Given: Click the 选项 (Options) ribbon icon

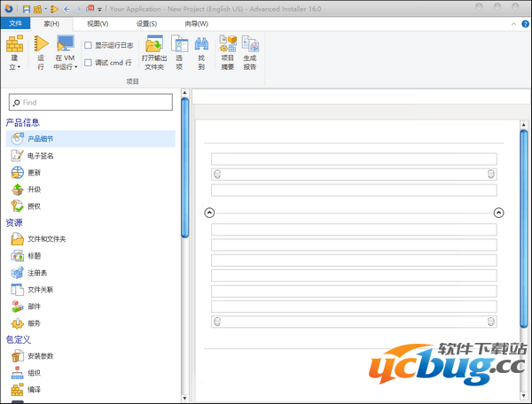Looking at the screenshot, I should pos(179,44).
